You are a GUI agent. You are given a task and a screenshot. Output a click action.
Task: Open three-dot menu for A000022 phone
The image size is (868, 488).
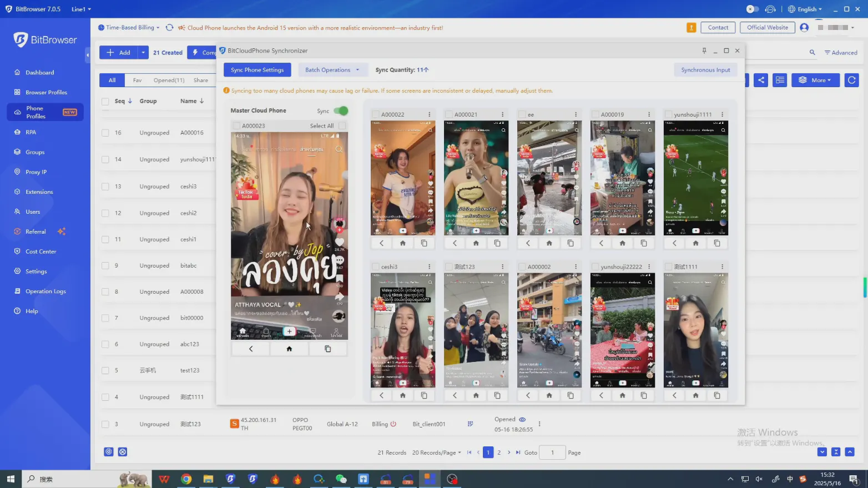tap(430, 114)
